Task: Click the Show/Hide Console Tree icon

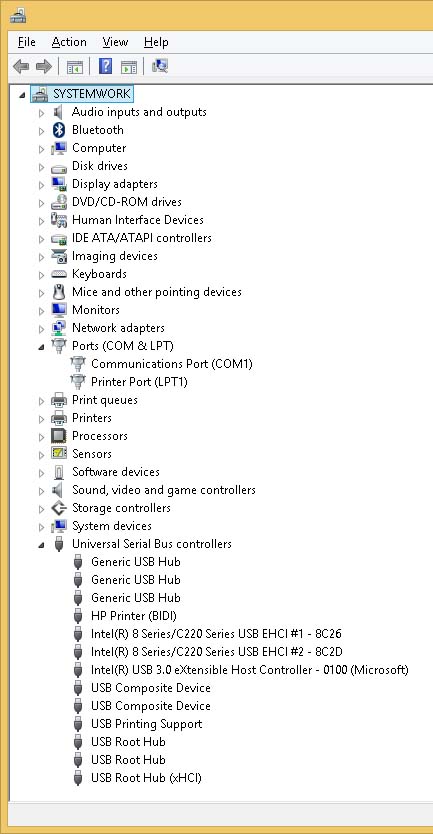Action: pyautogui.click(x=75, y=67)
